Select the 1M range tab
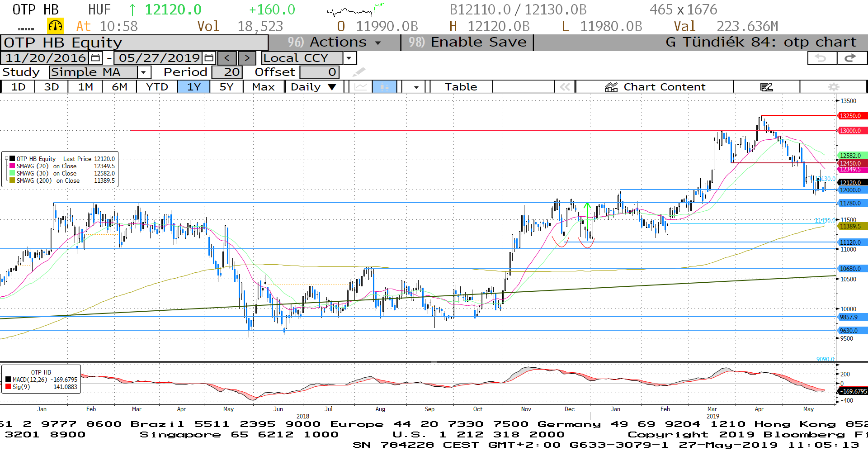This screenshot has height=470, width=868. (x=85, y=87)
